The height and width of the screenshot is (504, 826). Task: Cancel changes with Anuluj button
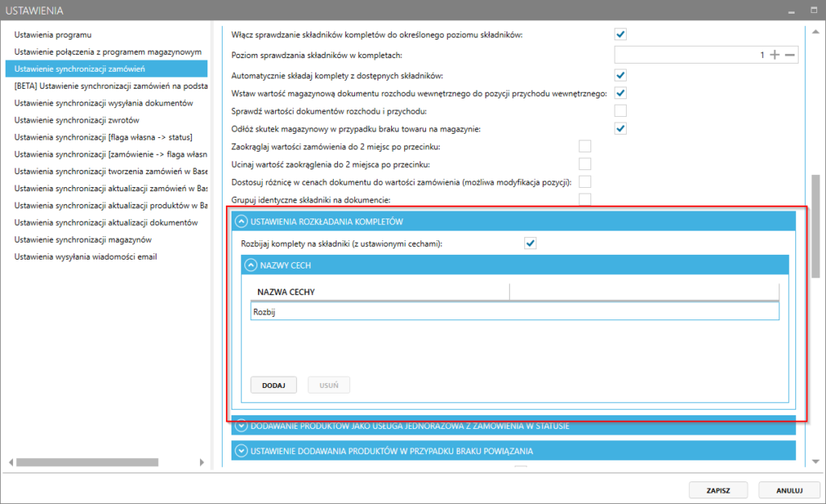tap(789, 490)
